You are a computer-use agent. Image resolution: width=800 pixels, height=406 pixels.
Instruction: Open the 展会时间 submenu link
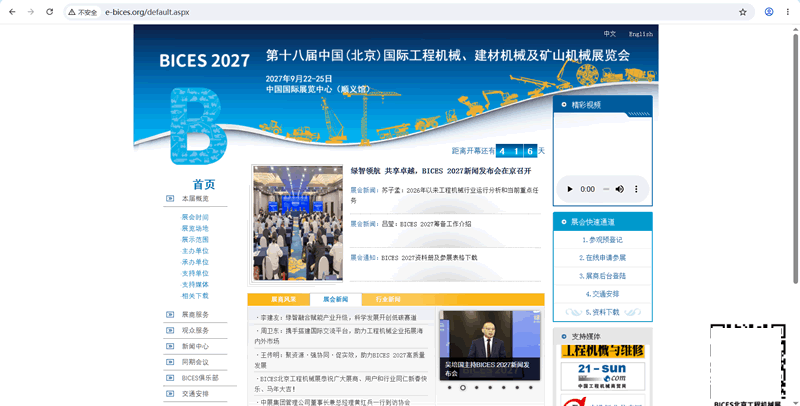click(x=195, y=217)
